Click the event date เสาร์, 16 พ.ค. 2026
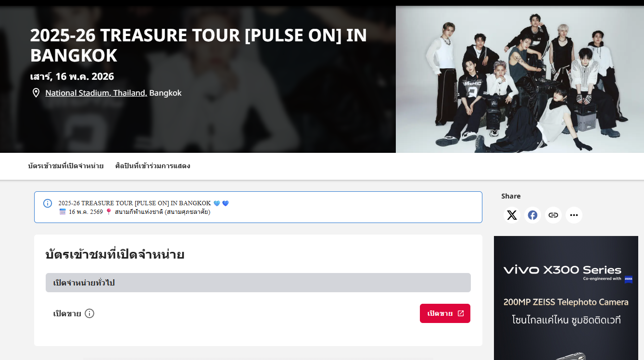The height and width of the screenshot is (360, 644). 72,76
